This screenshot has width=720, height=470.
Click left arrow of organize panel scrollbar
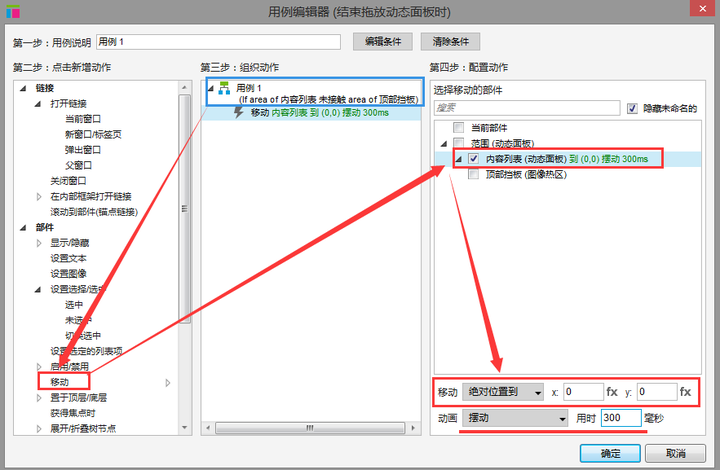(x=208, y=428)
